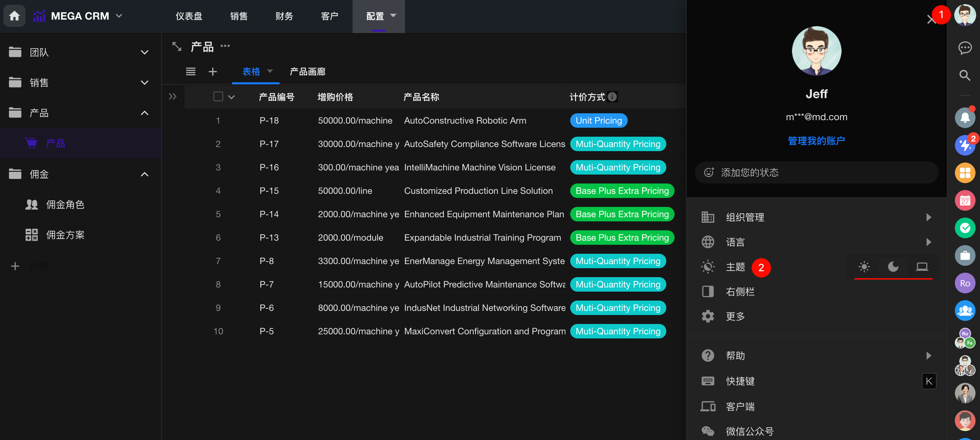Open the chat messages icon in right sidebar

tap(965, 48)
